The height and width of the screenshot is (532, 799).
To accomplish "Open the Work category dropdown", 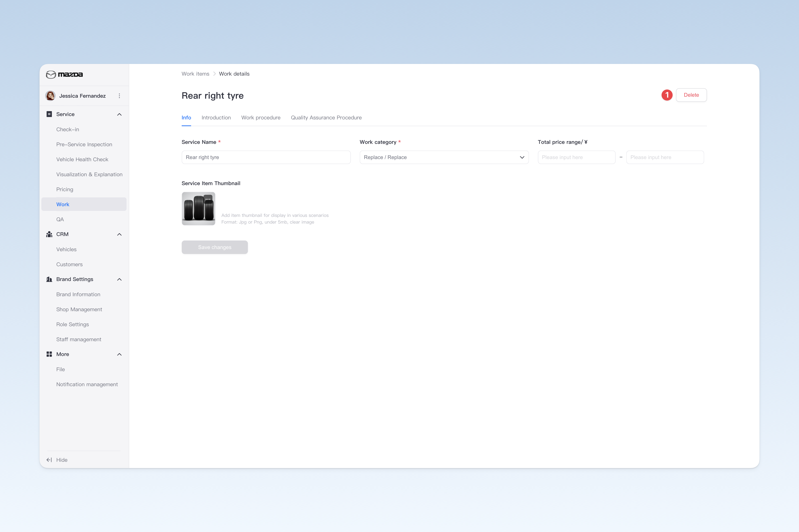I will (444, 157).
